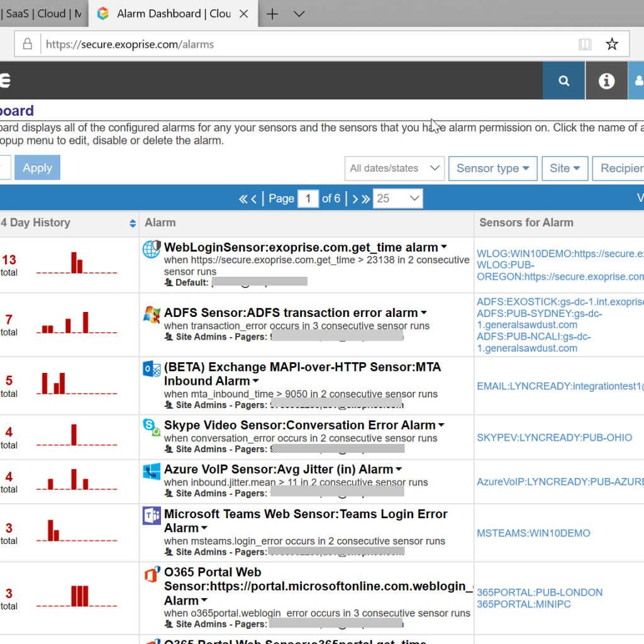
Task: Click the page number input field
Action: pos(308,199)
